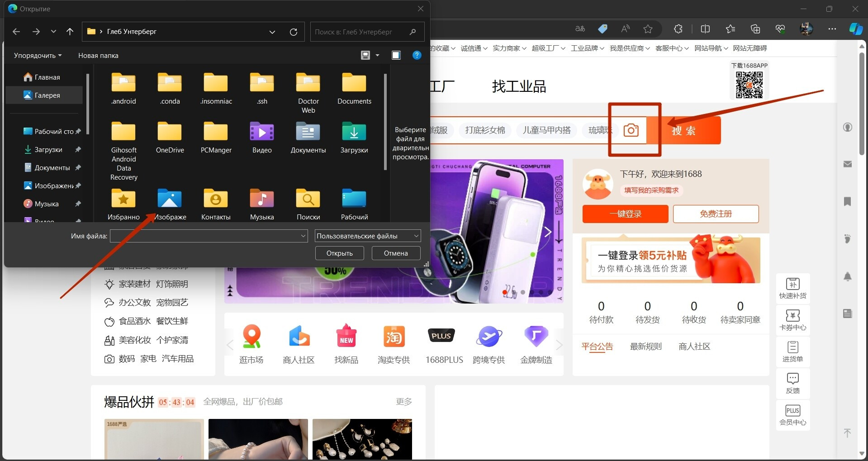Viewport: 868px width, 461px height.
Task: Open the Поиски folder
Action: pos(308,204)
